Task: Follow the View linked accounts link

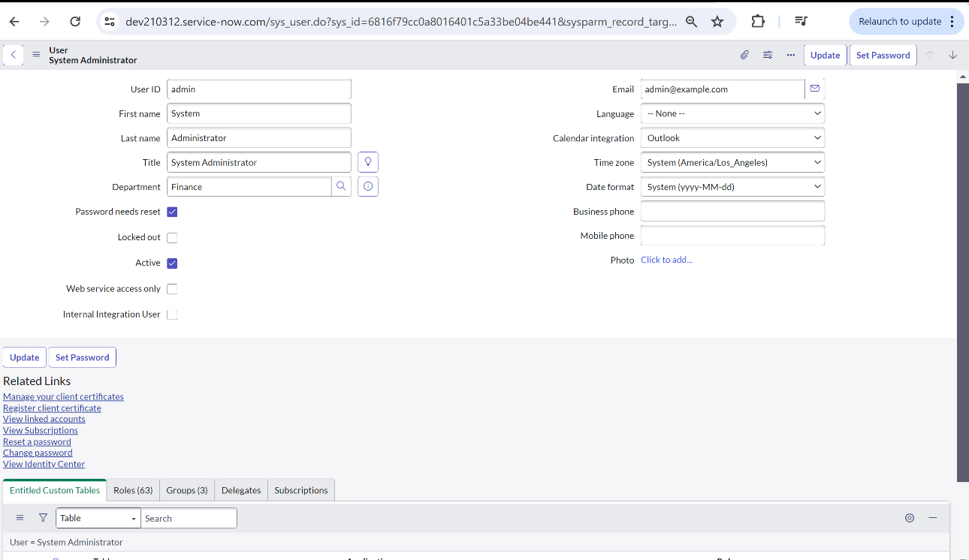Action: point(44,419)
